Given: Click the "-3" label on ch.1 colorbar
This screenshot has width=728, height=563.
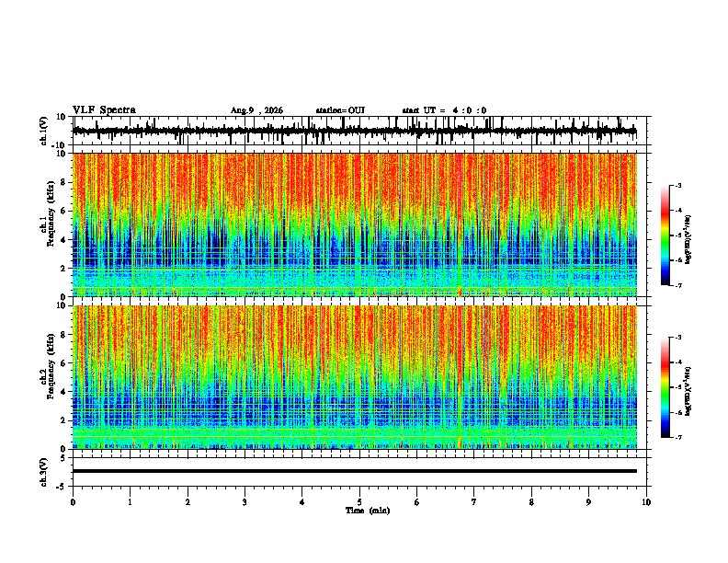Looking at the screenshot, I should click(x=677, y=185).
